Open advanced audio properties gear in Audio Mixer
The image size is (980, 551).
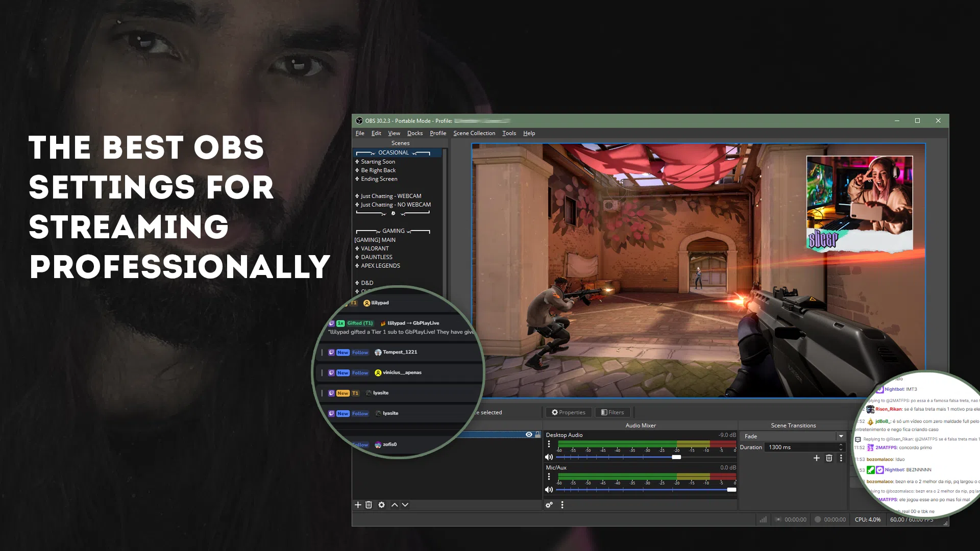tap(549, 505)
